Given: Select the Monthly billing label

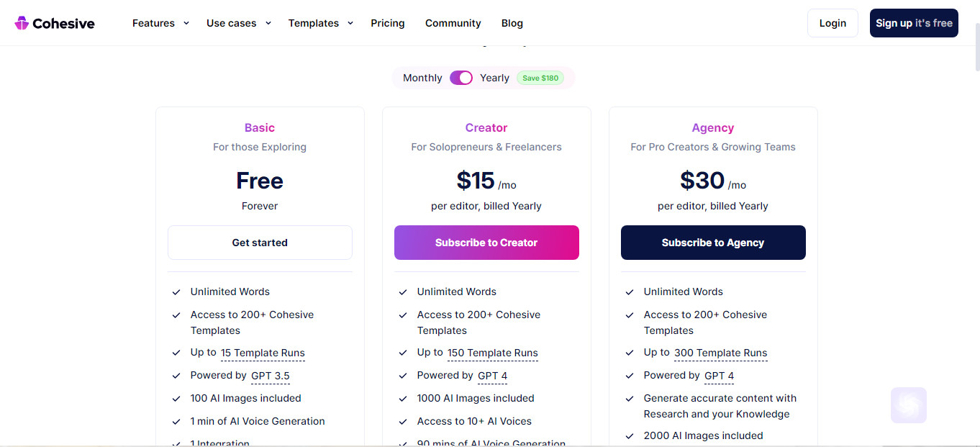Looking at the screenshot, I should click(422, 78).
